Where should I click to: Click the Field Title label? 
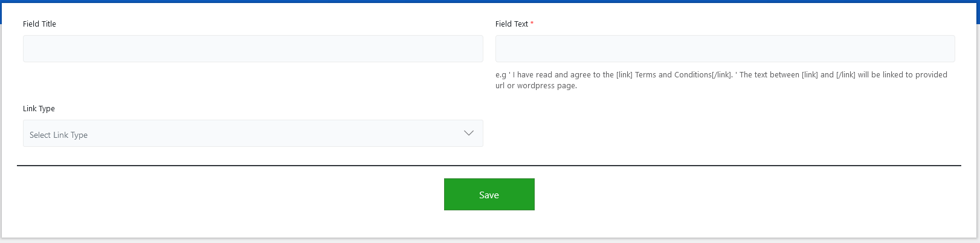(39, 24)
